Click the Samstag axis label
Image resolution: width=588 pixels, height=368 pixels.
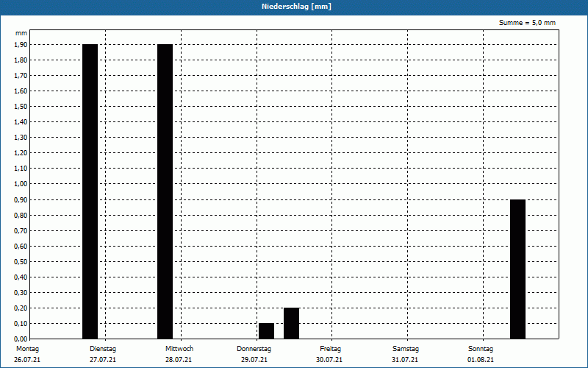(x=406, y=349)
